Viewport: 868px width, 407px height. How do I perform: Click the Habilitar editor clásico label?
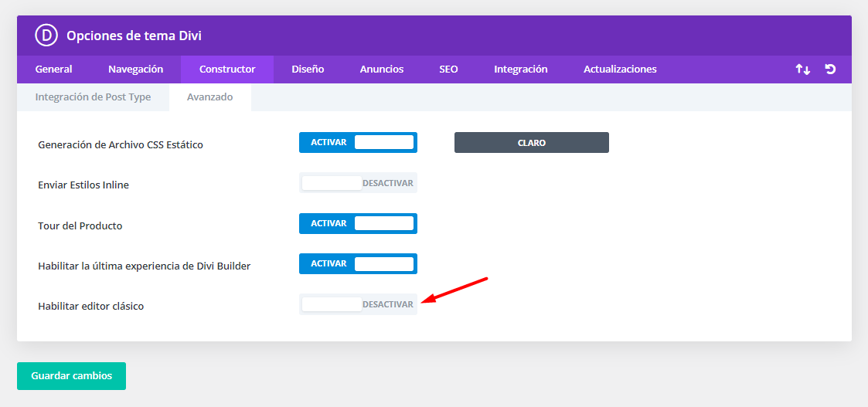[90, 306]
